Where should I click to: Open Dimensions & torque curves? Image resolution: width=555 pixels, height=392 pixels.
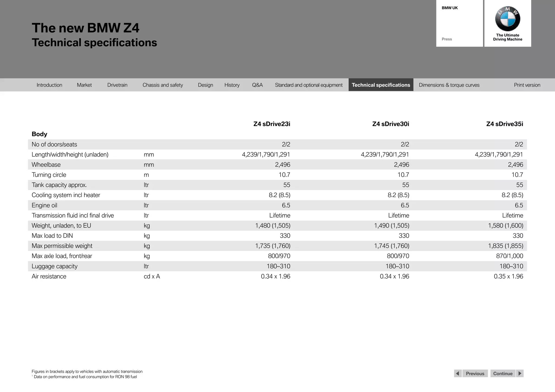click(x=449, y=85)
